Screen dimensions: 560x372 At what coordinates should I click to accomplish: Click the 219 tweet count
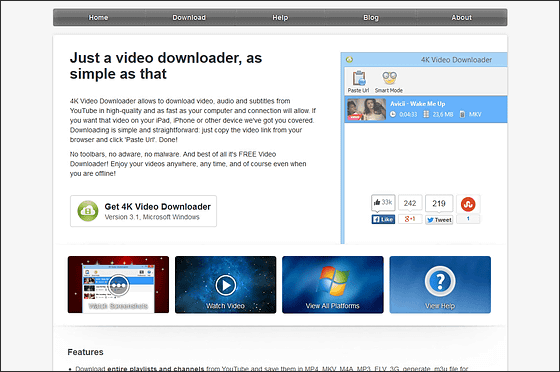439,203
